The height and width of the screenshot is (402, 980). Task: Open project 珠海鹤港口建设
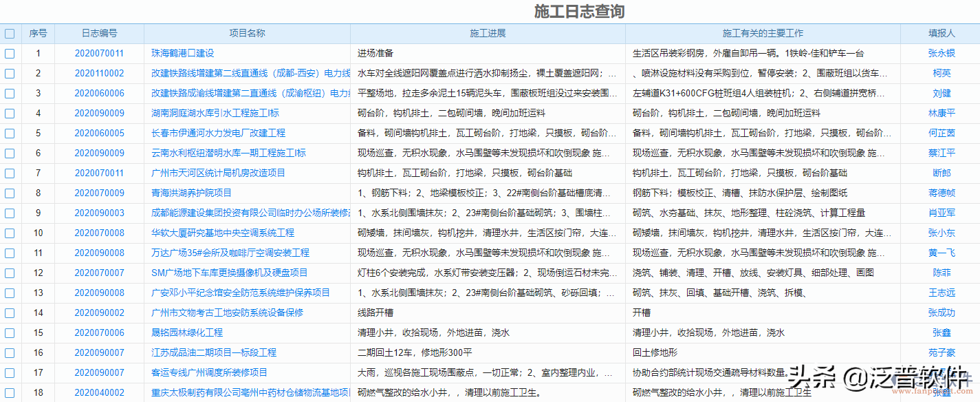click(183, 53)
